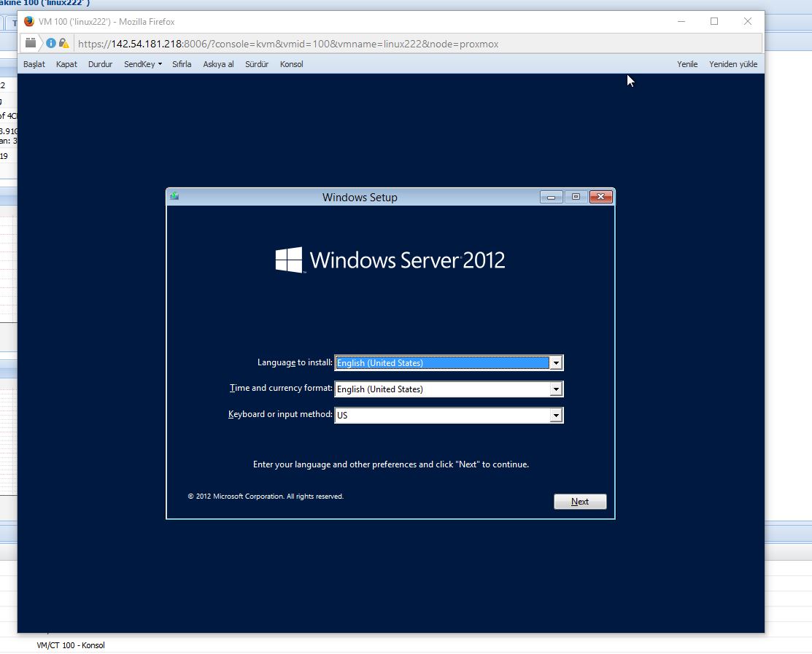The height and width of the screenshot is (654, 812).
Task: Close the Windows Setup dialog
Action: pyautogui.click(x=600, y=197)
